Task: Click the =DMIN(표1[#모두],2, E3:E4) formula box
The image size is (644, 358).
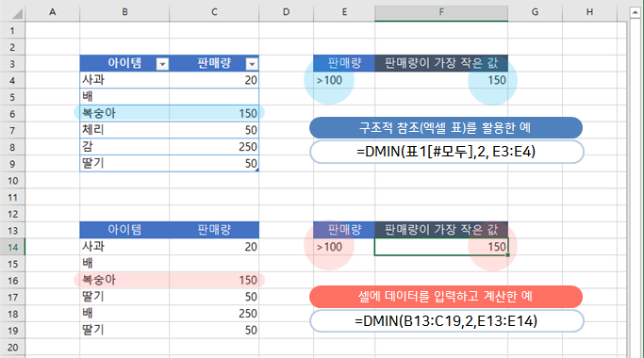Action: [446, 152]
